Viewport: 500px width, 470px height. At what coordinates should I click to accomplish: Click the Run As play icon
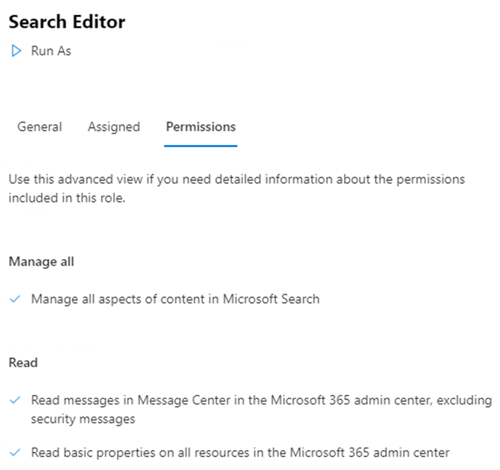[x=16, y=51]
